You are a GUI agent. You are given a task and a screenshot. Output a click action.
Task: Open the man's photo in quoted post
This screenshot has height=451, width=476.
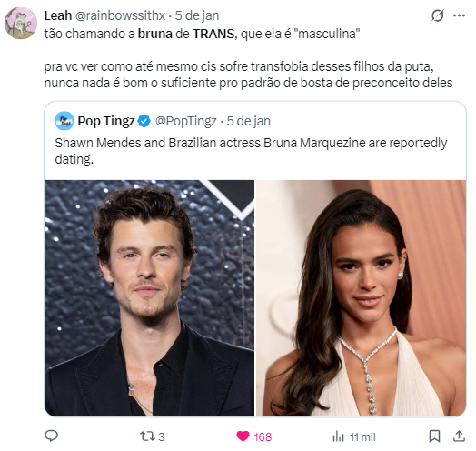tap(149, 298)
